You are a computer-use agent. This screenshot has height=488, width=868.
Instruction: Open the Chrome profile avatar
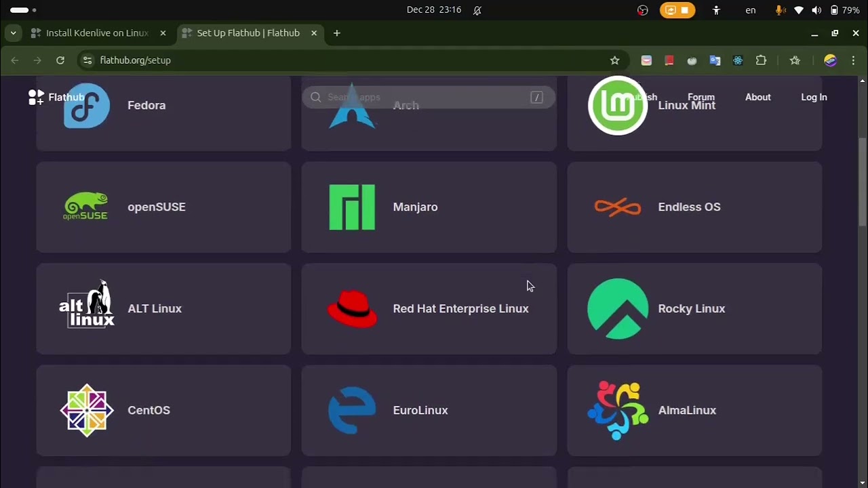(830, 60)
